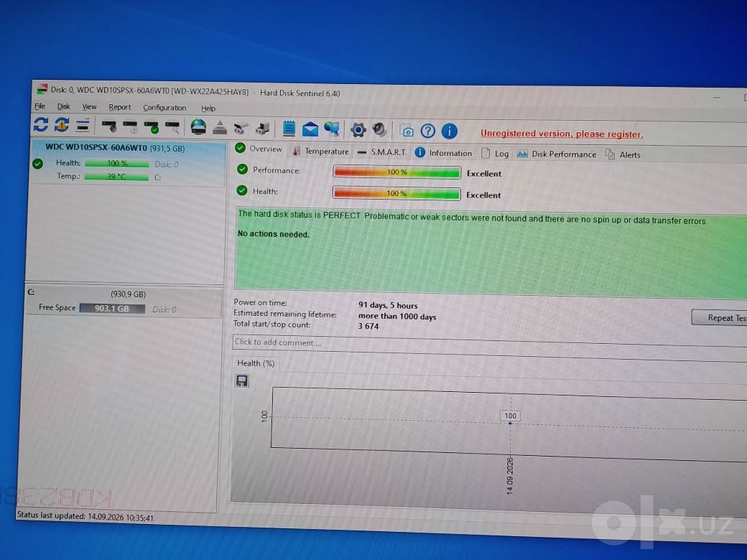This screenshot has width=747, height=560.
Task: Click the blue info circle toolbar icon
Action: coord(449,131)
